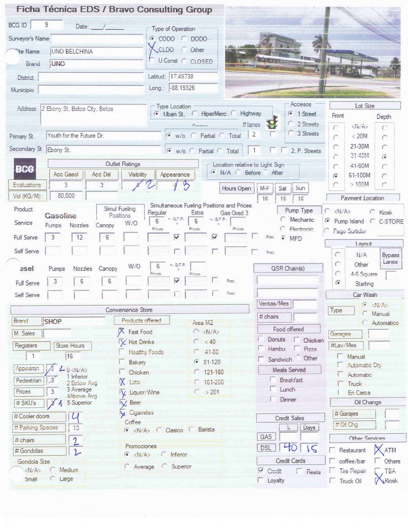The width and height of the screenshot is (408, 532).
Task: Check the Sandwich food option
Action: point(261,359)
